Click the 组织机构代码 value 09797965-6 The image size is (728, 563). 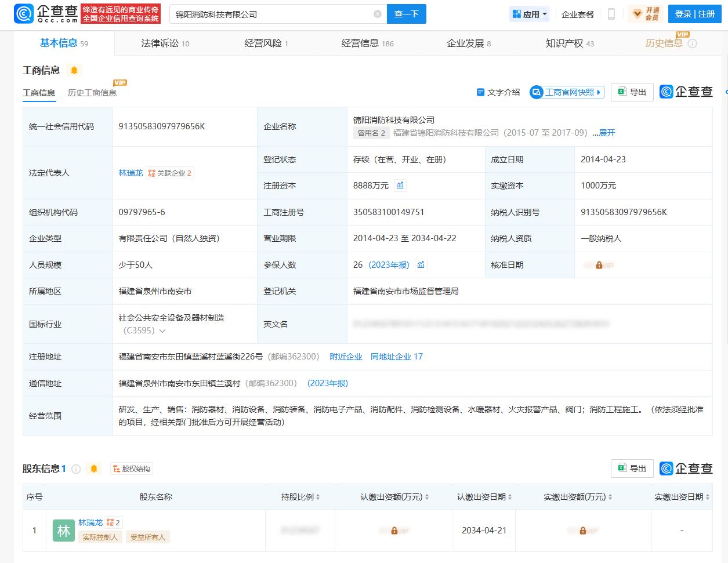point(142,212)
